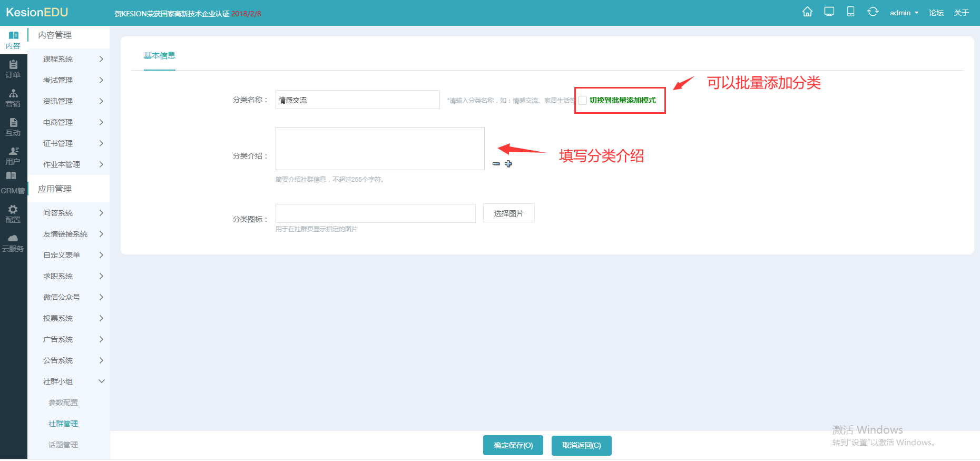Collapse 社群小组 menu
980x461 pixels.
[x=68, y=381]
